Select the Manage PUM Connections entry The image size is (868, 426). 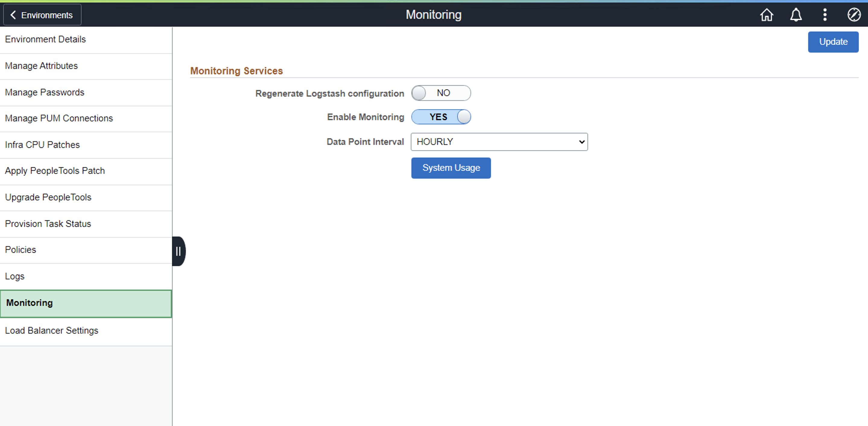click(59, 118)
